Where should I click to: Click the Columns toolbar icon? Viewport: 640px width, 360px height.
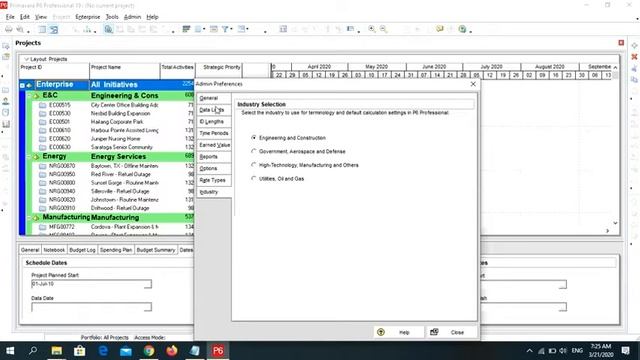198,29
